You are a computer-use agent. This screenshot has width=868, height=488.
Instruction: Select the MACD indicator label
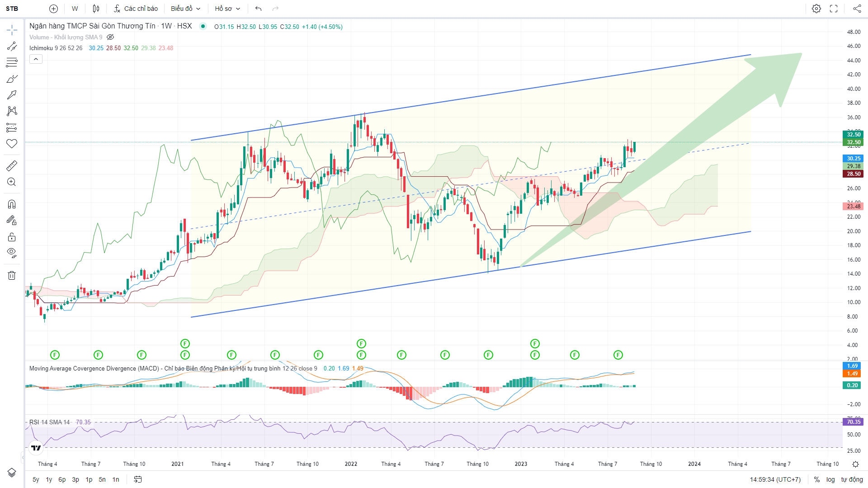[x=173, y=368]
